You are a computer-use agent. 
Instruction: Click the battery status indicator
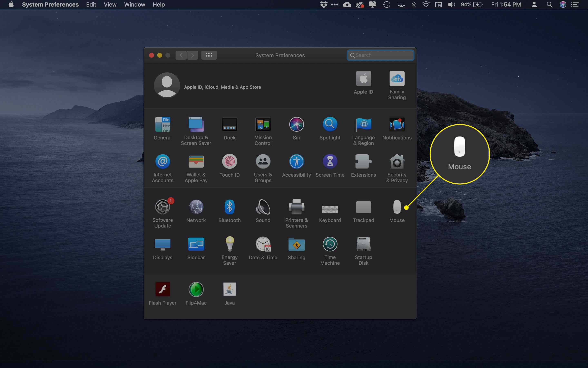[x=472, y=5]
